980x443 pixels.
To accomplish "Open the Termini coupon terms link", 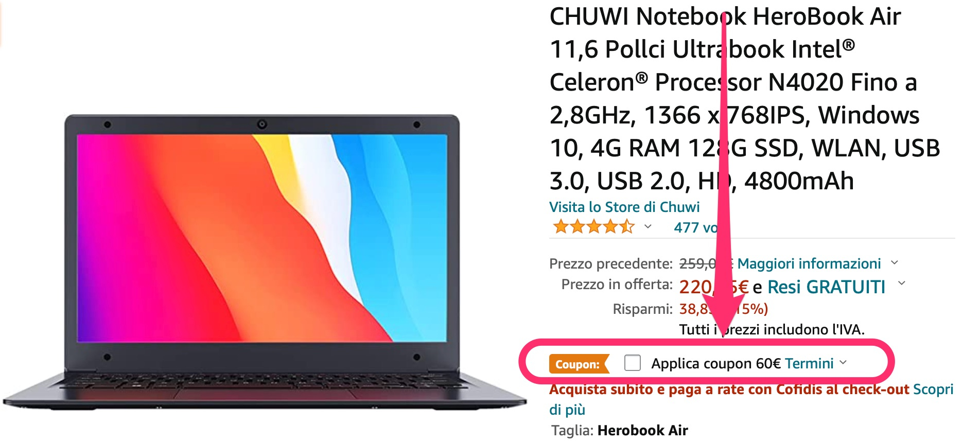I will tap(809, 363).
